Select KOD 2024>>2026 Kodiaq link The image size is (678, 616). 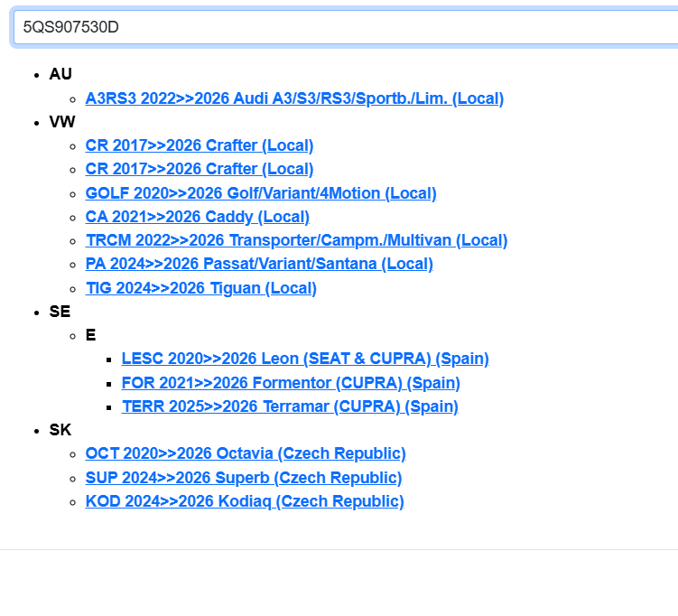click(x=245, y=501)
